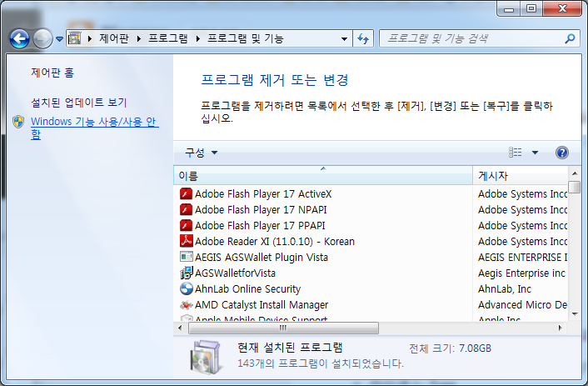Select the Adobe Flash Player 17 NPAPI row text

(x=261, y=209)
